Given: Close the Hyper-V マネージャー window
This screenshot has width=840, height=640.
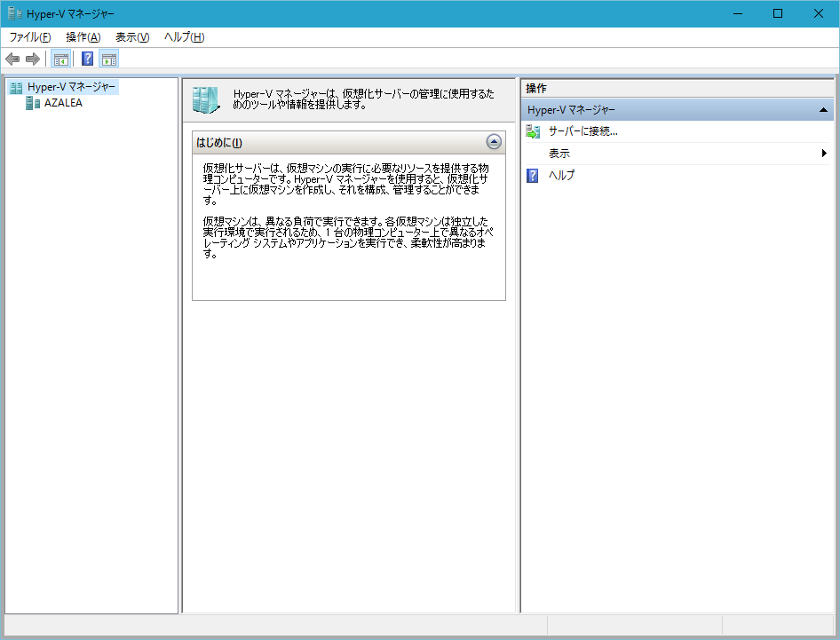Looking at the screenshot, I should point(819,13).
